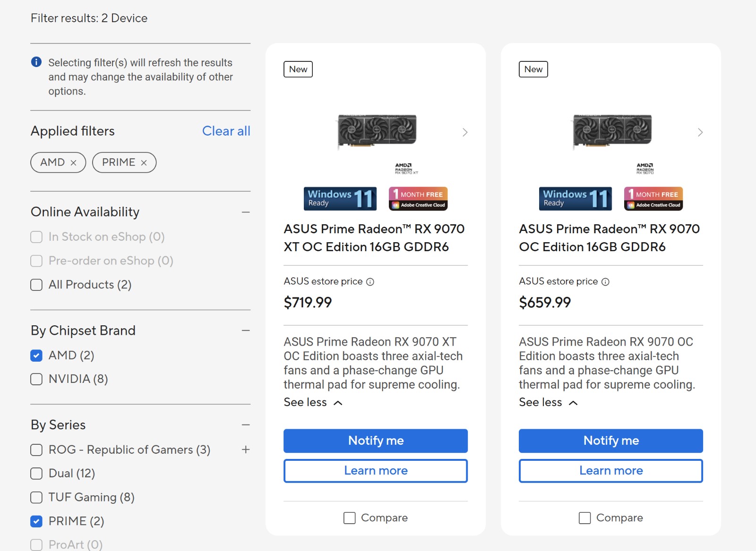
Task: Click Windows 11 Ready badge on RX 9070 OC
Action: [x=576, y=199]
